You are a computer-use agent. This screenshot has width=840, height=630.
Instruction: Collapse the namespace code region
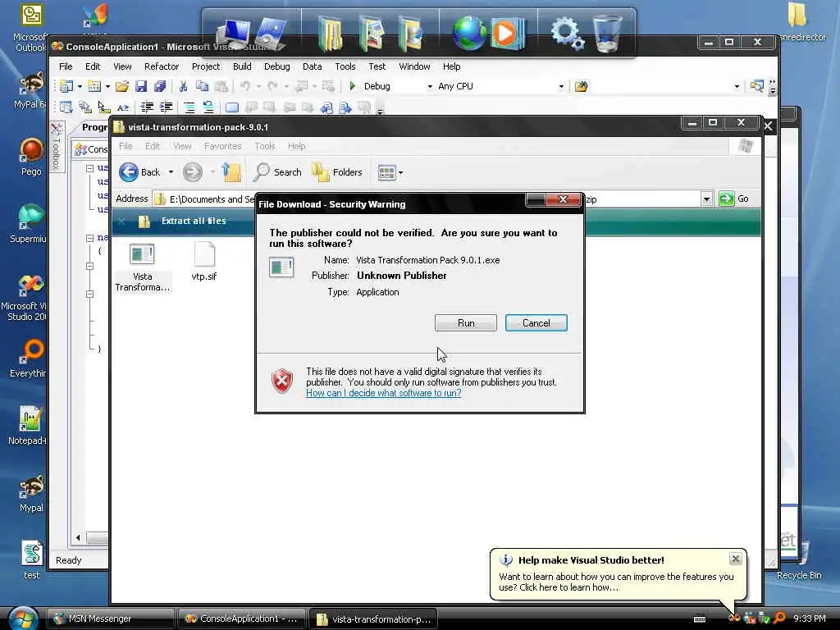[90, 238]
